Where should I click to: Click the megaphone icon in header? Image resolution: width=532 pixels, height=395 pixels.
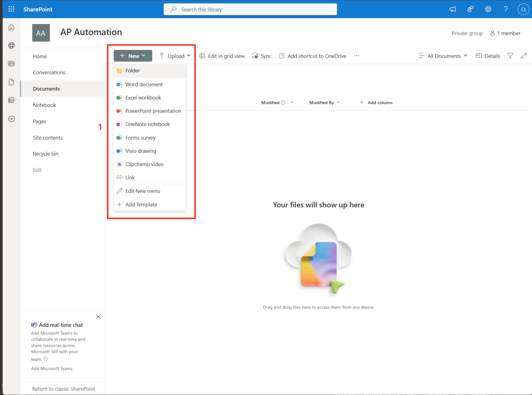[x=453, y=9]
